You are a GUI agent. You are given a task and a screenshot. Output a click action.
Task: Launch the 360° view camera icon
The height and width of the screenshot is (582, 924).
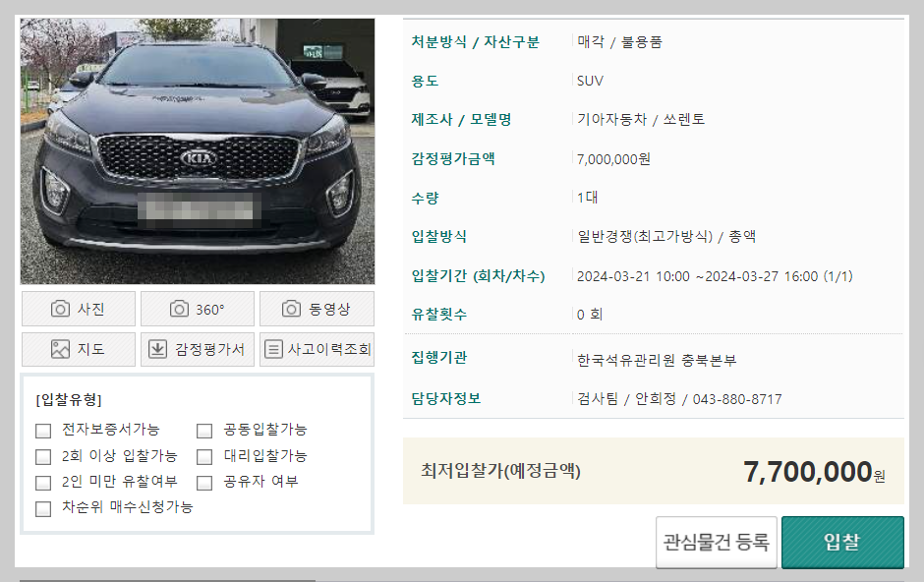coord(181,309)
